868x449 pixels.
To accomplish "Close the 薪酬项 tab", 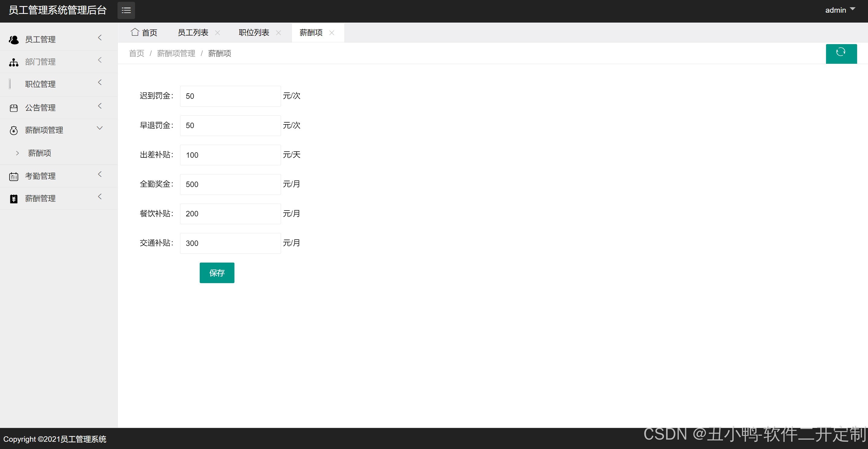I will (x=332, y=33).
